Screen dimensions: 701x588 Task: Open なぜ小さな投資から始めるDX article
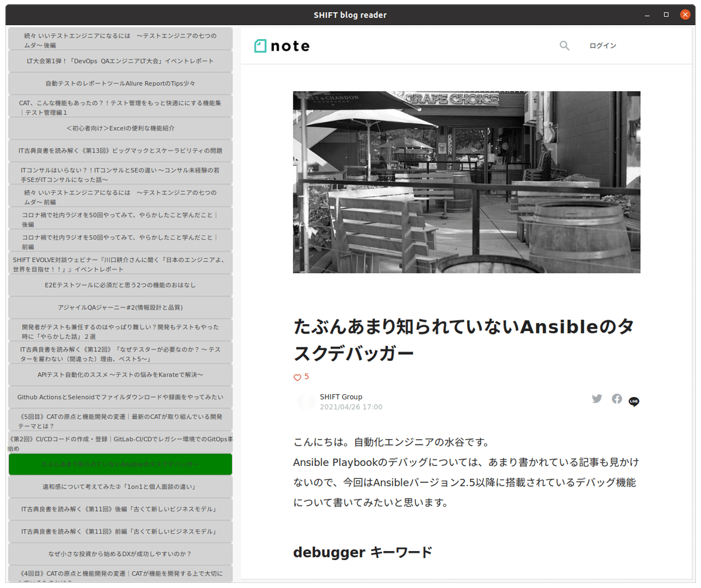120,554
